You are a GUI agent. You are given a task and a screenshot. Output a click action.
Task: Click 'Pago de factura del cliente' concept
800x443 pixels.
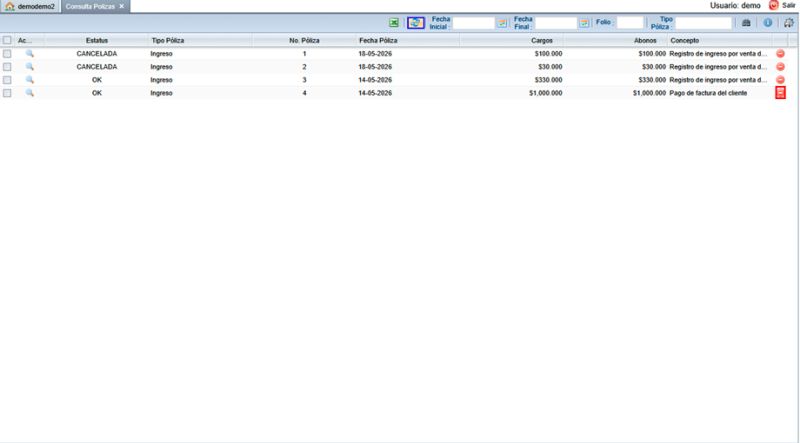[708, 93]
